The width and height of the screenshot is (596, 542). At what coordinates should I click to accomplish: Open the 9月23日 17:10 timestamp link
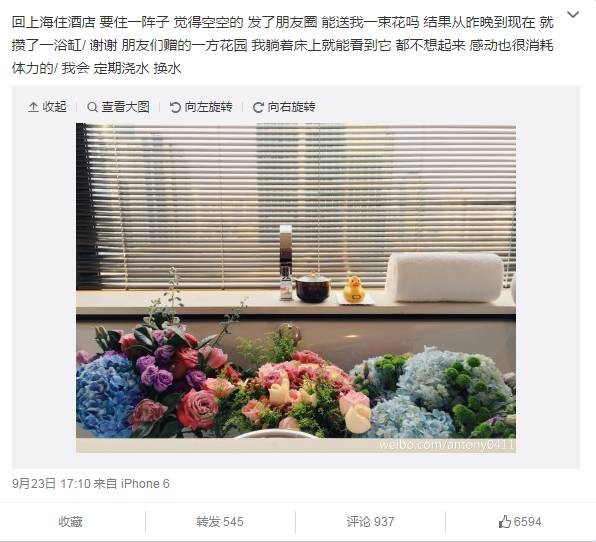coord(51,483)
